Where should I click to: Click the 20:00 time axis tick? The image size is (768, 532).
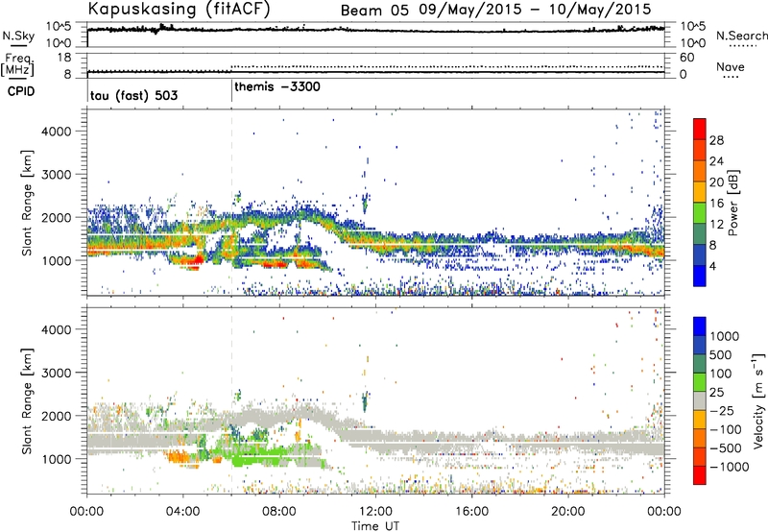568,512
